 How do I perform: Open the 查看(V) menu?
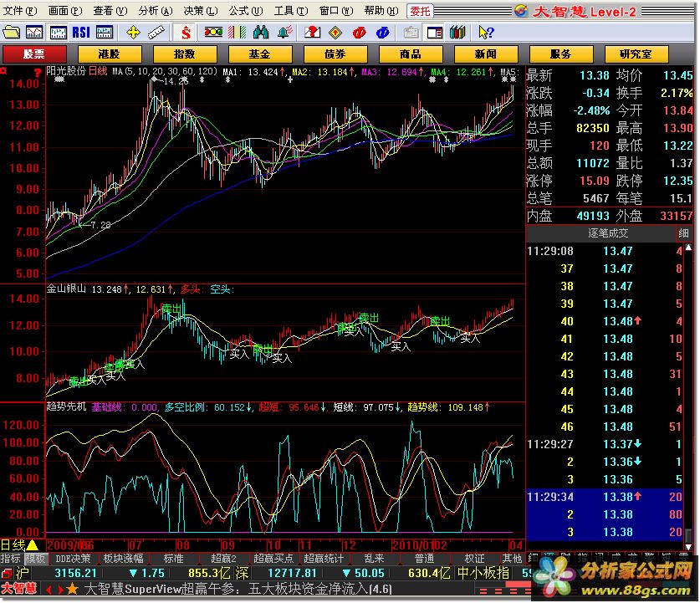tap(110, 10)
